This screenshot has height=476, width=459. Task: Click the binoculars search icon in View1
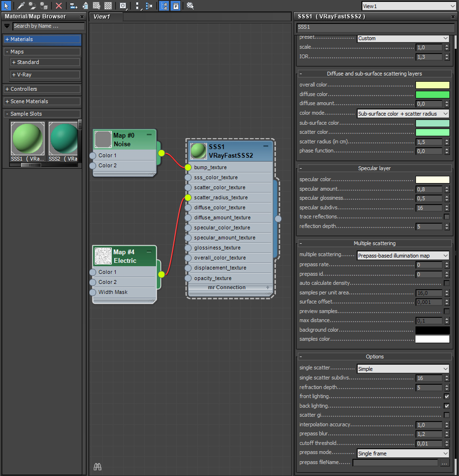click(98, 466)
